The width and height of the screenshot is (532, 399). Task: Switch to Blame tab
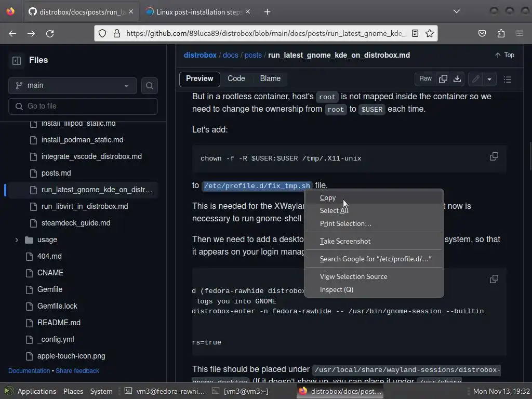tap(270, 79)
